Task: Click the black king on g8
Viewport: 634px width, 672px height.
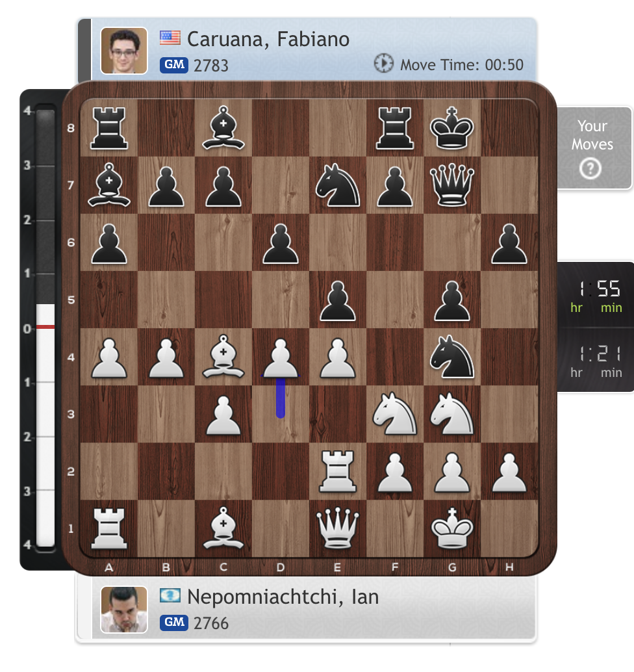Action: click(452, 128)
